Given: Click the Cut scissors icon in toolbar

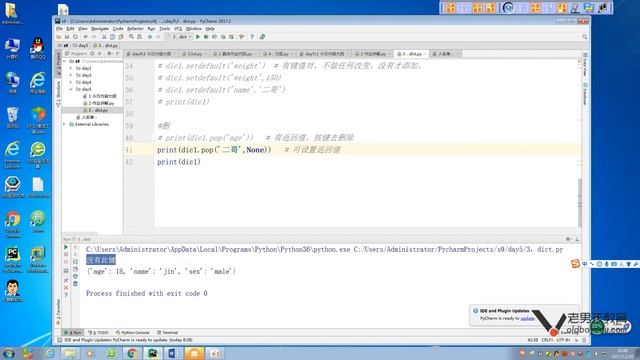Looking at the screenshot, I should (104, 37).
